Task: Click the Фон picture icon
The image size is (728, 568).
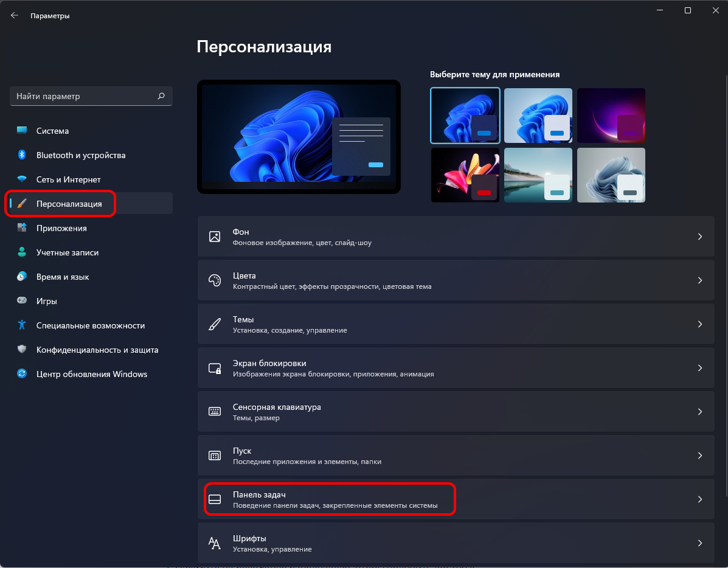Action: tap(215, 237)
